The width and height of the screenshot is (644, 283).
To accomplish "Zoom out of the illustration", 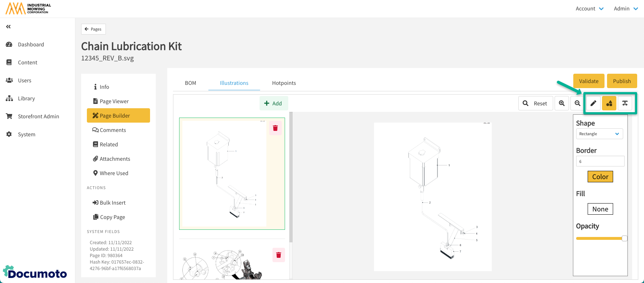I will point(578,104).
